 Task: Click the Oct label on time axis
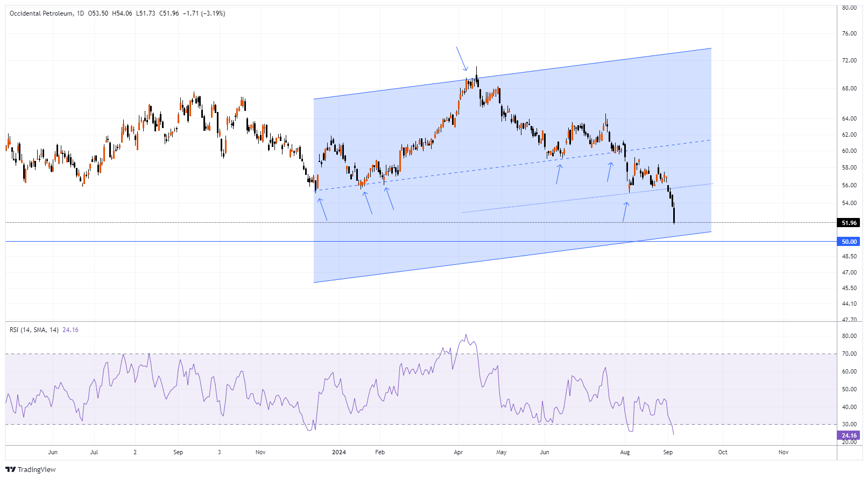pos(723,452)
